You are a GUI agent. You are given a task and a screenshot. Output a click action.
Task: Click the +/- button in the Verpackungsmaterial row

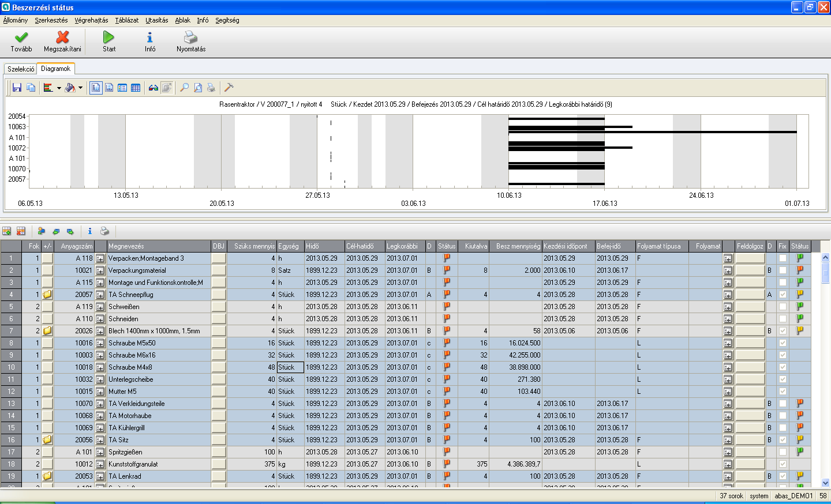(x=47, y=270)
